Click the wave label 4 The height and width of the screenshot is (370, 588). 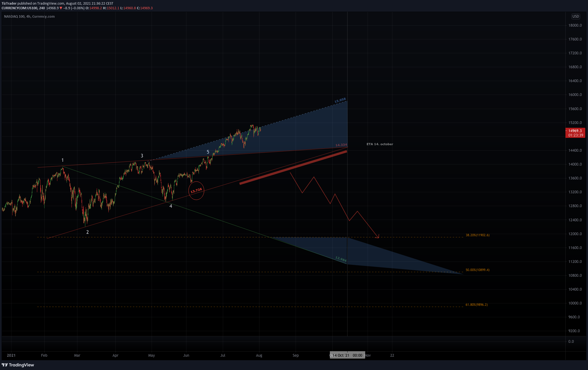(171, 206)
